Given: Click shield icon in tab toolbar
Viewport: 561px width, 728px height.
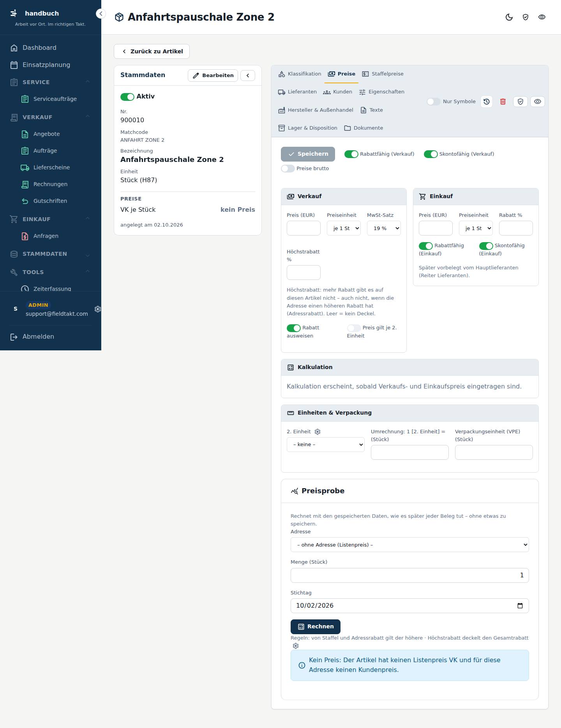Looking at the screenshot, I should coord(520,102).
